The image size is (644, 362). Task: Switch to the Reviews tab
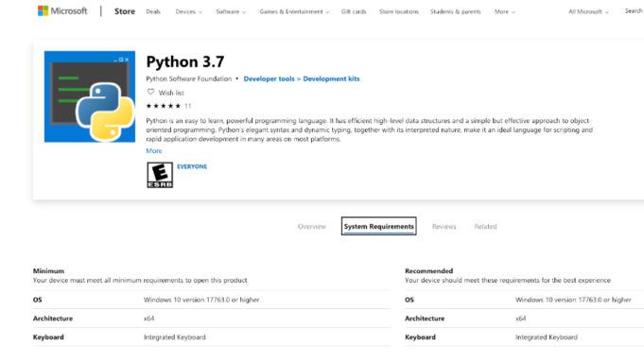[x=444, y=227]
